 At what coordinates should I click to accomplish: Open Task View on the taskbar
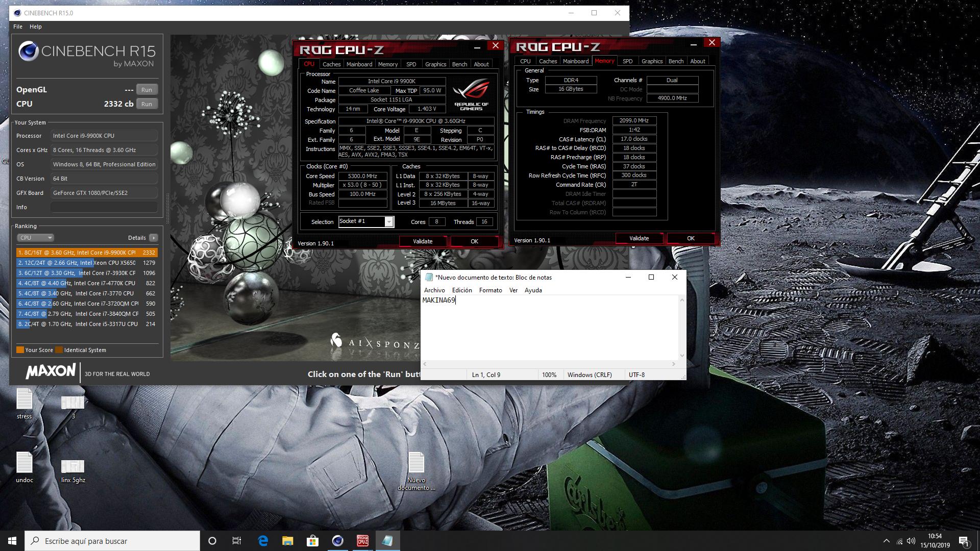[x=237, y=541]
